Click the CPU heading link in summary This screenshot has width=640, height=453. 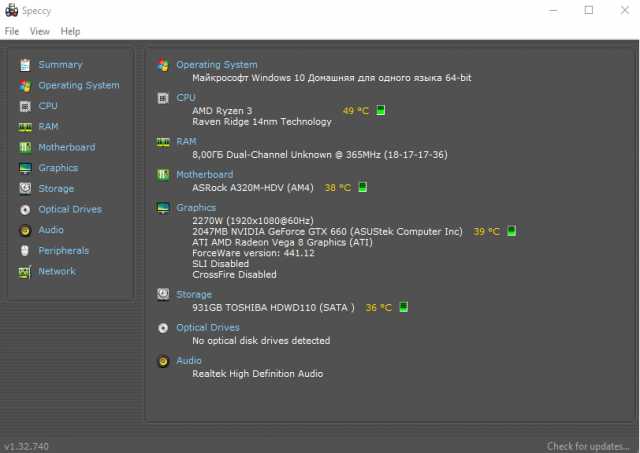[x=186, y=98]
